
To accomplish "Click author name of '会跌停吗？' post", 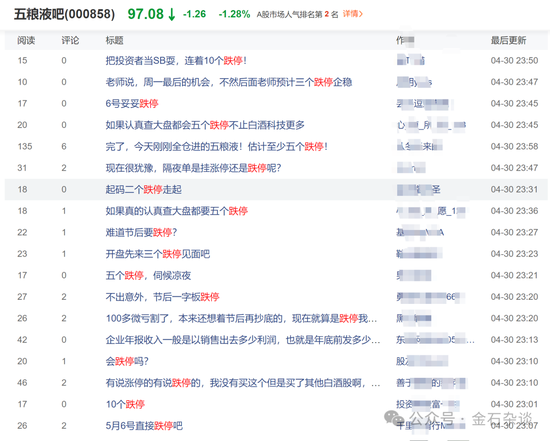I will [x=422, y=361].
